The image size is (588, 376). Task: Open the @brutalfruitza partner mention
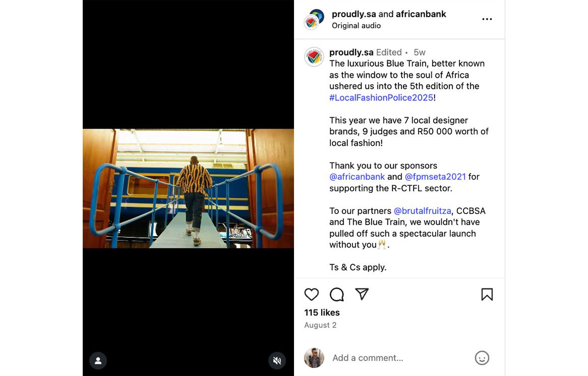tap(422, 211)
